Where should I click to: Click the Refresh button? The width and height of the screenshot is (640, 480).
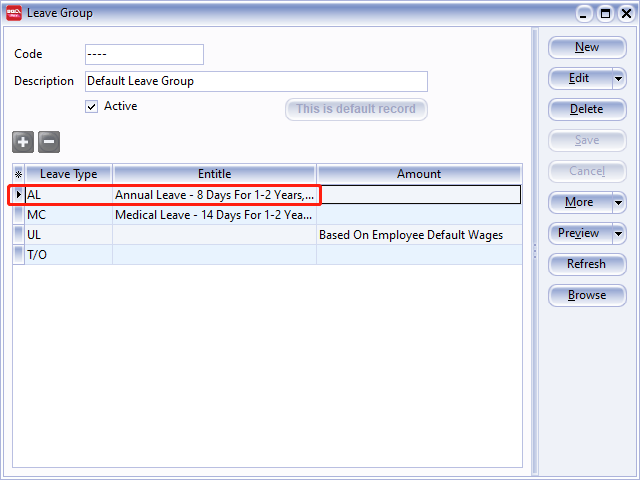[587, 264]
